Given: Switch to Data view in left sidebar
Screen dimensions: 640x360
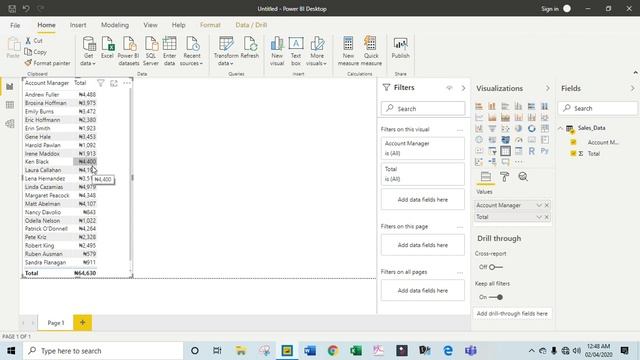Looking at the screenshot, I should coord(10,105).
